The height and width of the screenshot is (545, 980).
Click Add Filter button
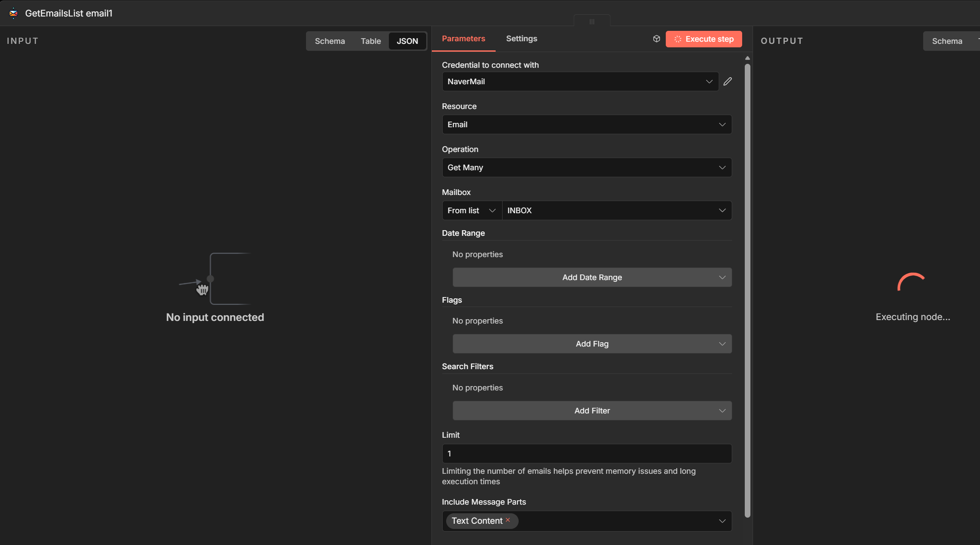[592, 411]
